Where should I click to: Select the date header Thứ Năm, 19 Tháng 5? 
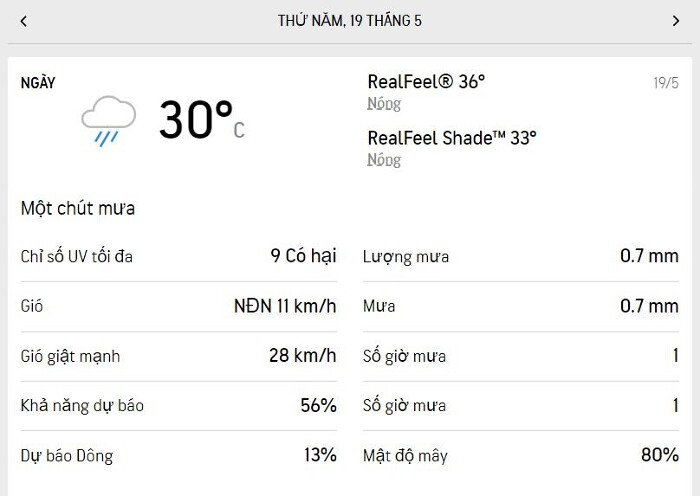pos(350,21)
